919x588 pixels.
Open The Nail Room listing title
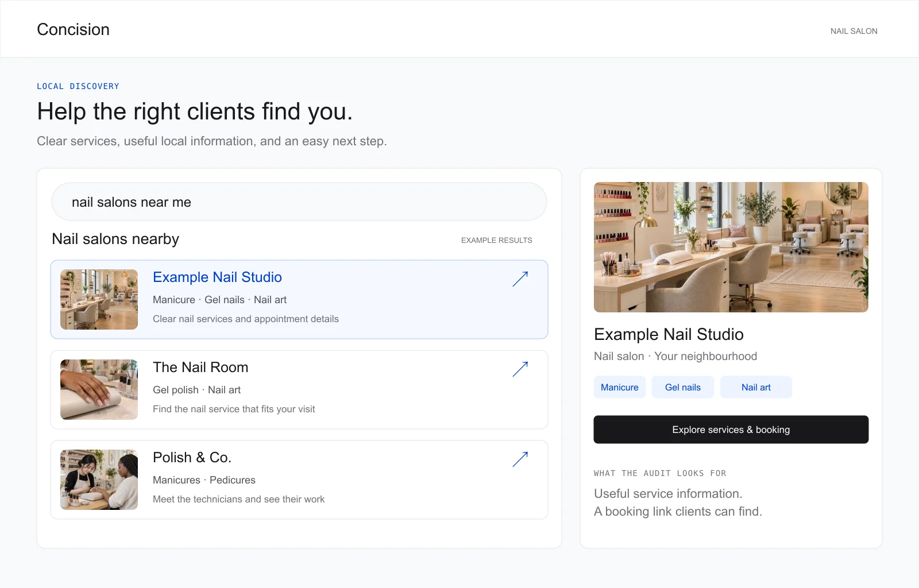point(200,367)
